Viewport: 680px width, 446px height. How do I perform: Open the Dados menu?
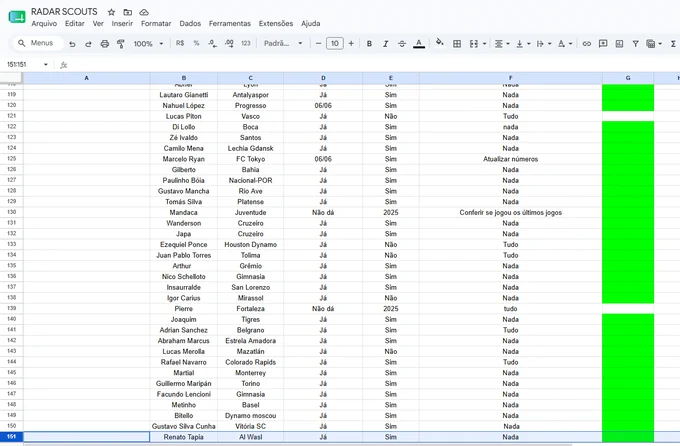coord(190,23)
